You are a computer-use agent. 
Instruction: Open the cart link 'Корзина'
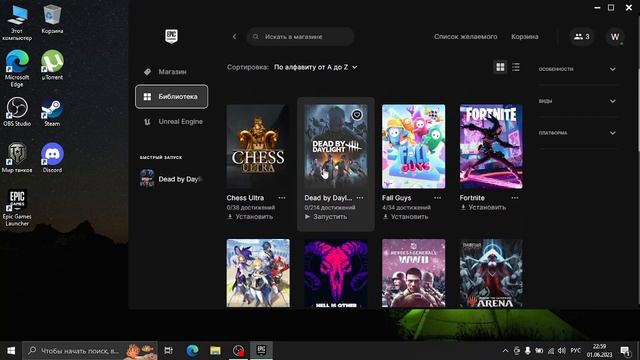(x=524, y=37)
